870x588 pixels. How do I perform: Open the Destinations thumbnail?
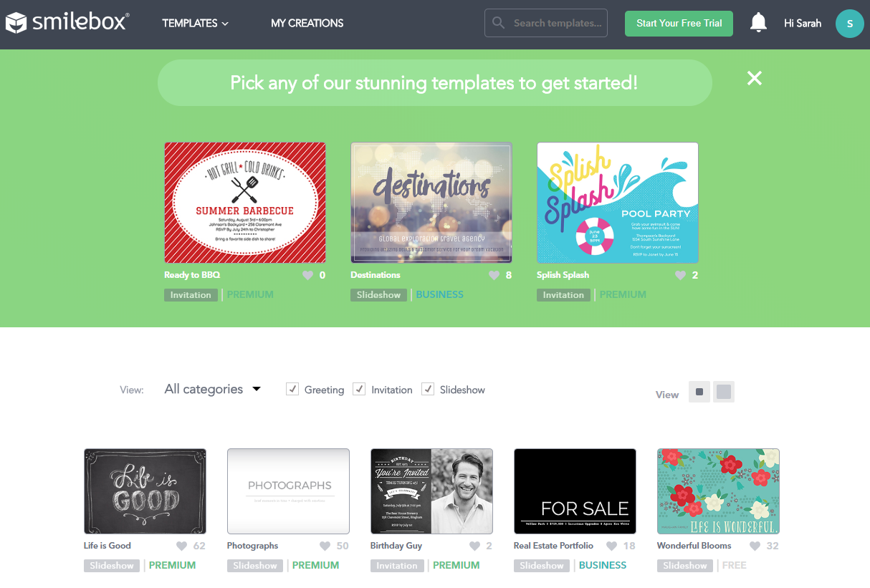coord(431,203)
